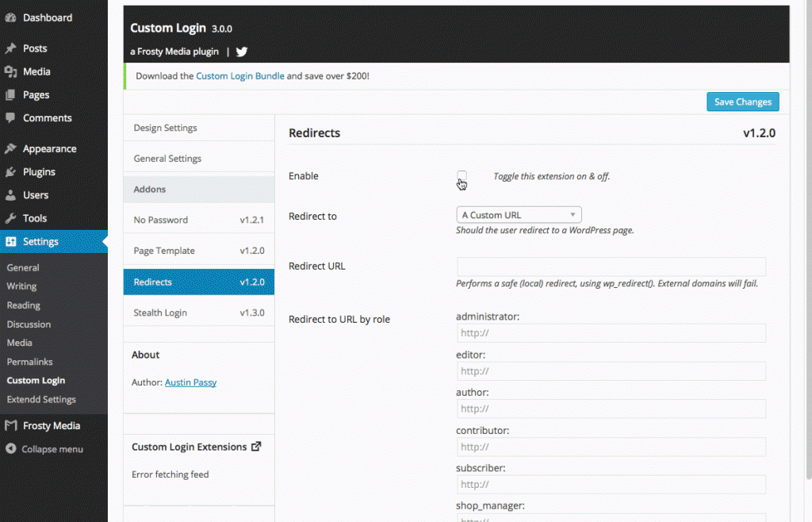Image resolution: width=812 pixels, height=522 pixels.
Task: Open the Stealth Login addon tab
Action: pyautogui.click(x=198, y=313)
